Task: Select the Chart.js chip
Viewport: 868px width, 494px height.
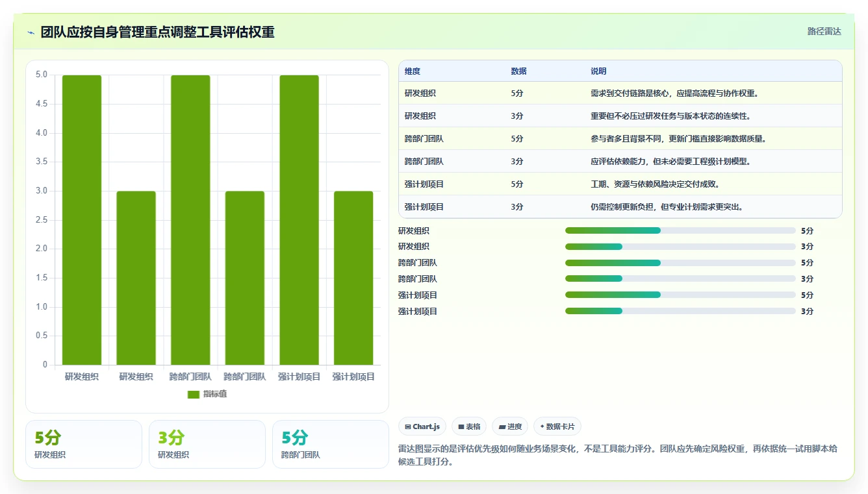Action: (422, 426)
